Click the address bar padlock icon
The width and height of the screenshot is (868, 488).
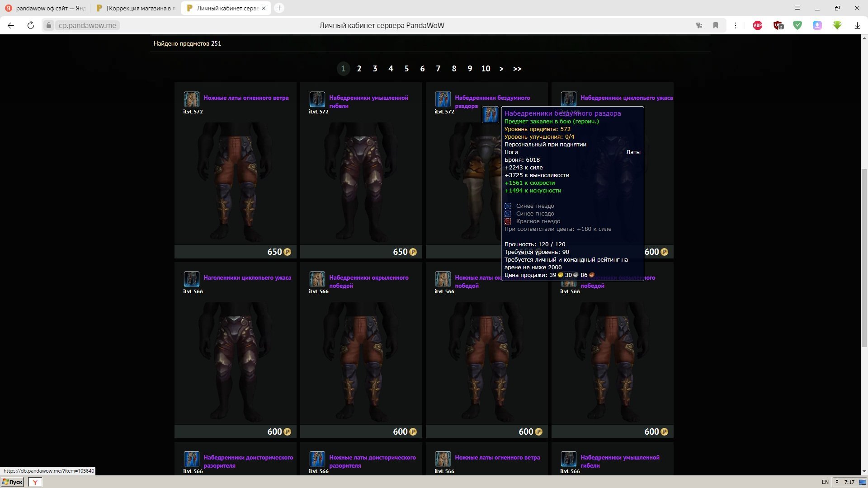tap(49, 26)
